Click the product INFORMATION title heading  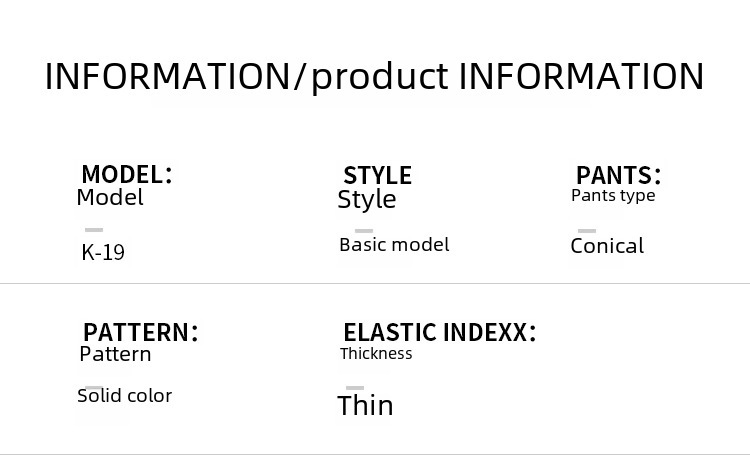tap(374, 77)
